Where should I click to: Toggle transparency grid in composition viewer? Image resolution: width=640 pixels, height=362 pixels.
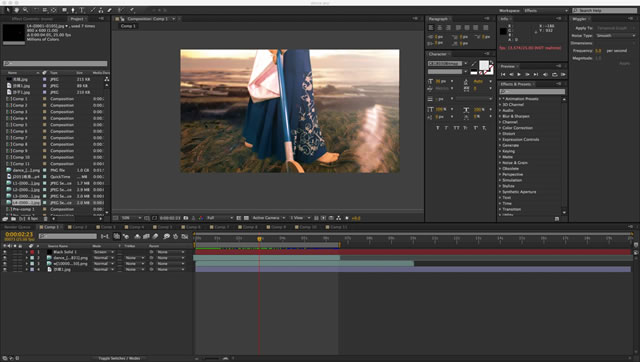coord(247,218)
